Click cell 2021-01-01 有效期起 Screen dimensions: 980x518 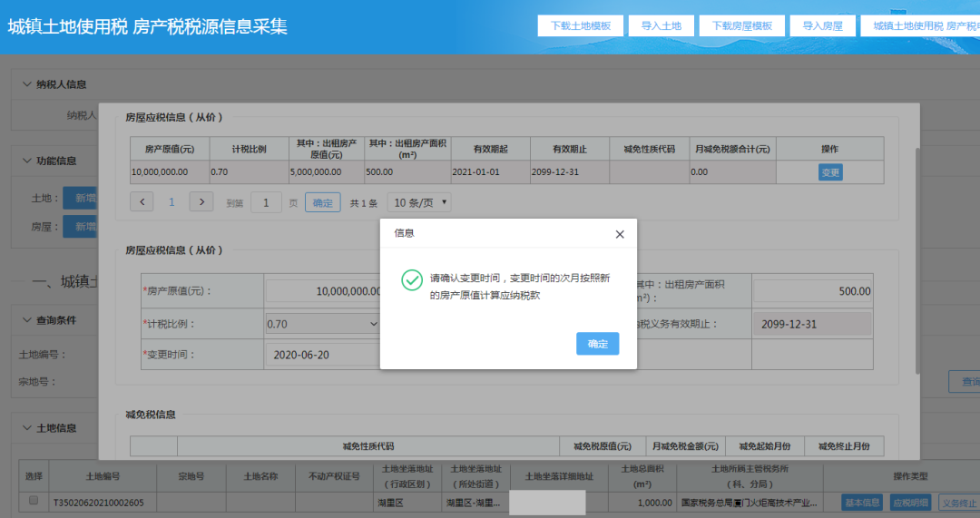[x=491, y=171]
